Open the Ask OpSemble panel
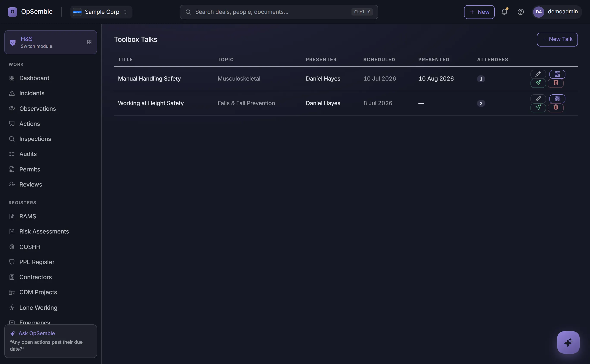The image size is (590, 364). [x=51, y=341]
